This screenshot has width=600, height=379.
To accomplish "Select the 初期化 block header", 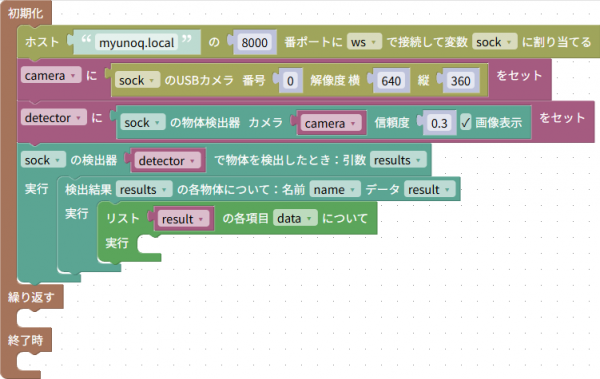I will tap(25, 13).
